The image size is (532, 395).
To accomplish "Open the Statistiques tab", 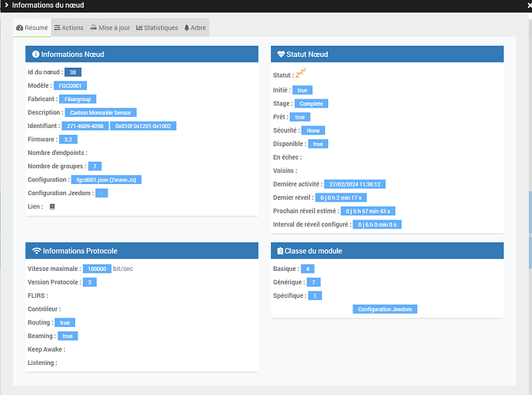I will pos(157,28).
